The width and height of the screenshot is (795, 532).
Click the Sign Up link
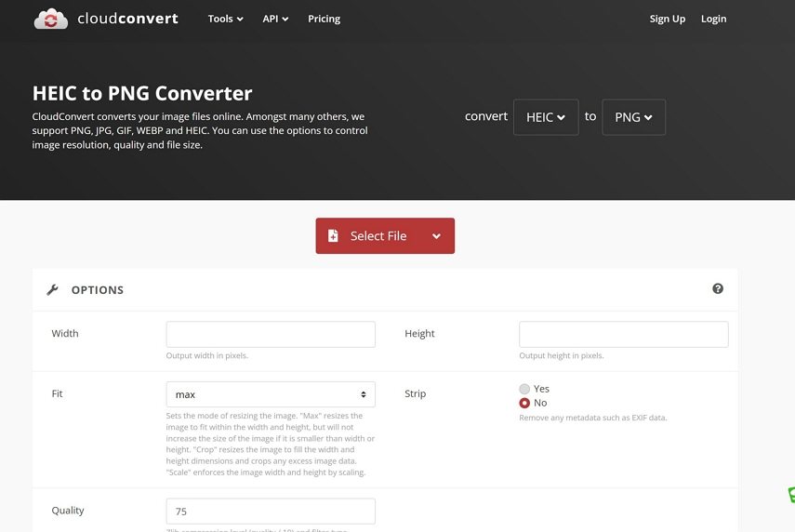[668, 19]
